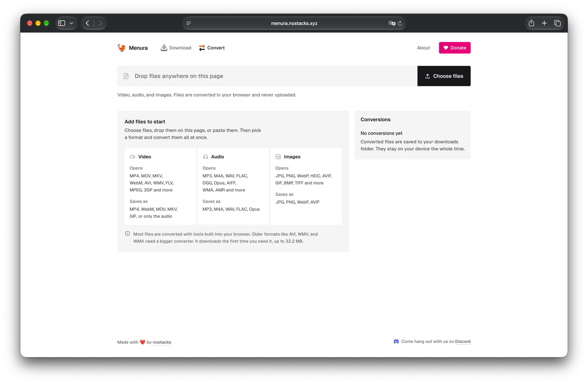Switch to the Download tab
Image resolution: width=588 pixels, height=384 pixels.
click(176, 48)
